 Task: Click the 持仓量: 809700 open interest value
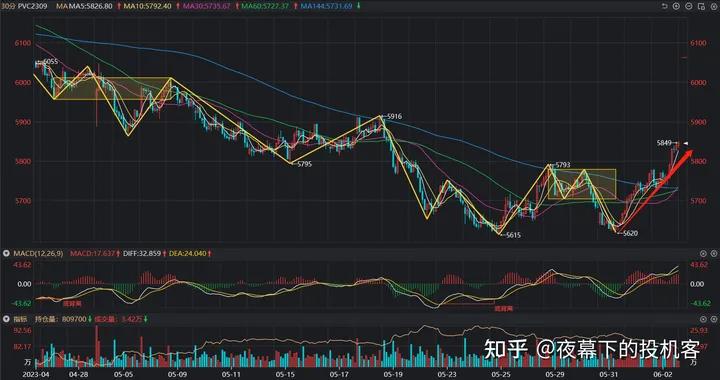tap(61, 319)
